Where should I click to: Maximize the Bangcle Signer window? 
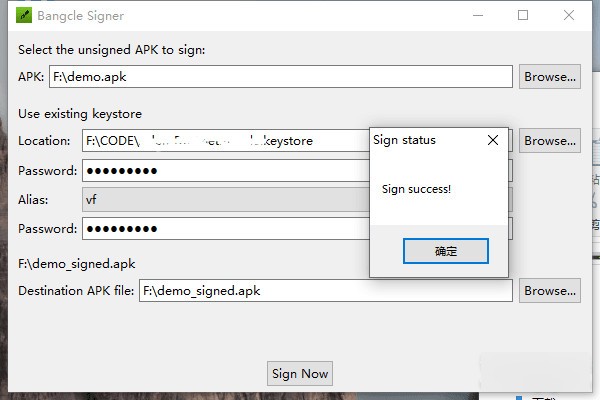[x=522, y=16]
